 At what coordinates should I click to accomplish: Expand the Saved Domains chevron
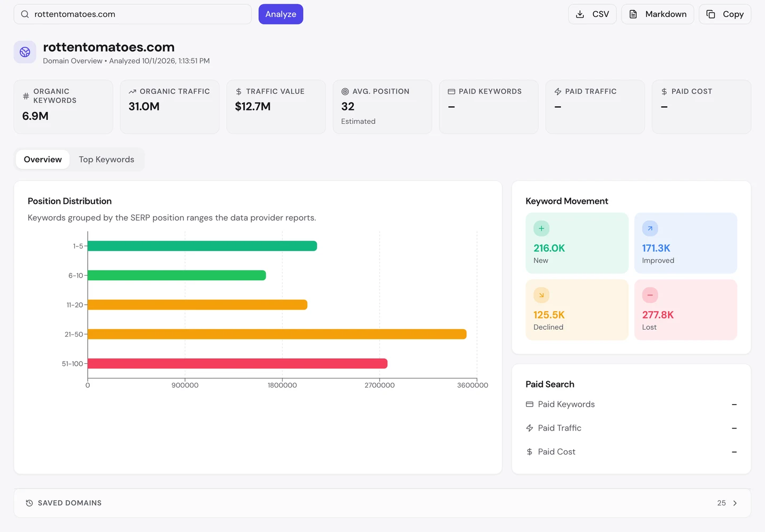click(735, 503)
